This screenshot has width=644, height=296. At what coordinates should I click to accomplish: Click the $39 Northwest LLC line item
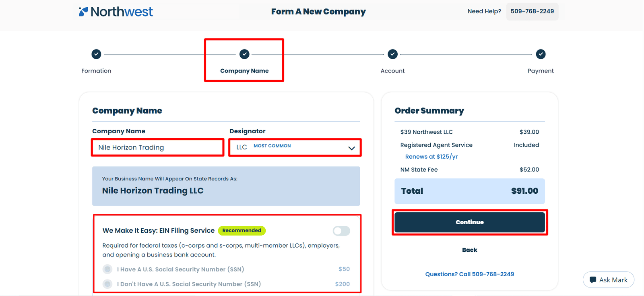click(427, 132)
